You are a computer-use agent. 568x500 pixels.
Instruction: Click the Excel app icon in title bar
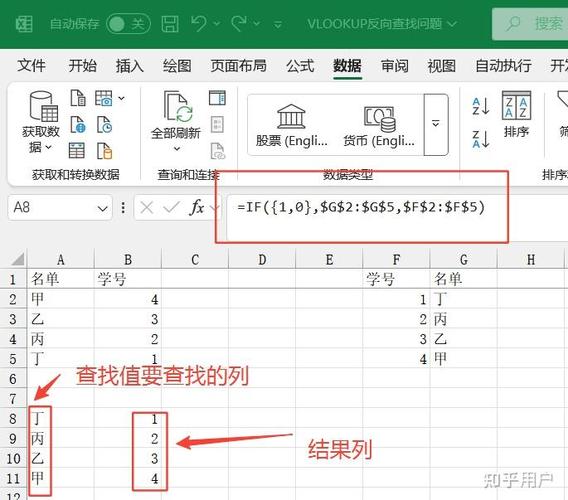[x=24, y=24]
